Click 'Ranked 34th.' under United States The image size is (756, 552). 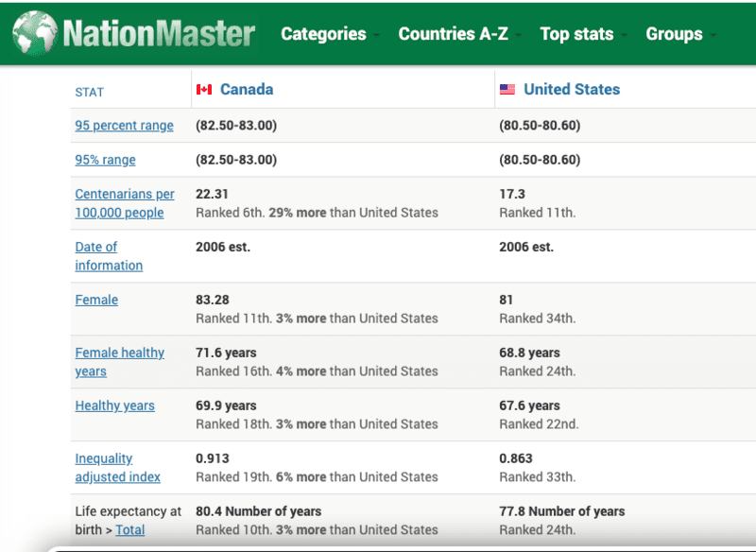tap(537, 319)
